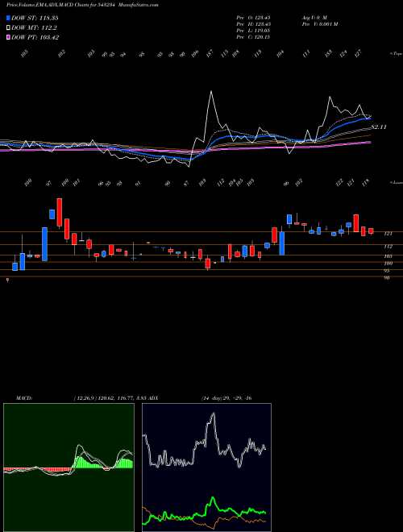Click the white DOW MT legend swatch
The height and width of the screenshot is (532, 403).
point(8,27)
